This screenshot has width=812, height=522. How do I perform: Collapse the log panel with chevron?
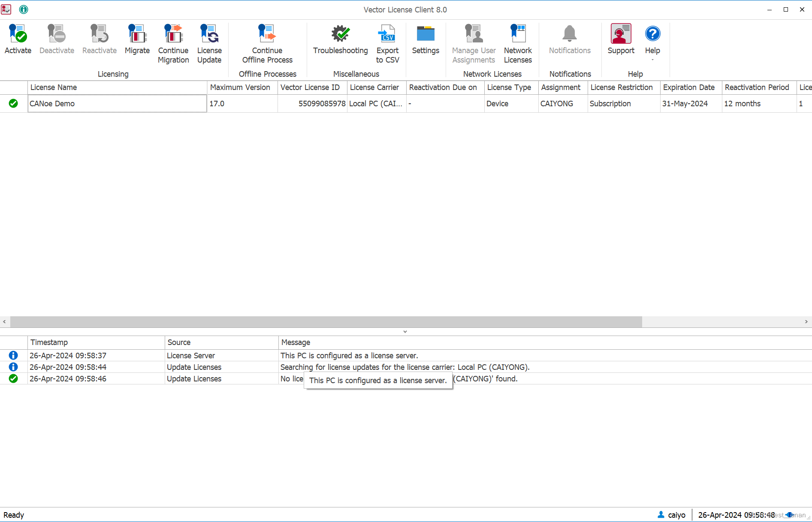[405, 331]
